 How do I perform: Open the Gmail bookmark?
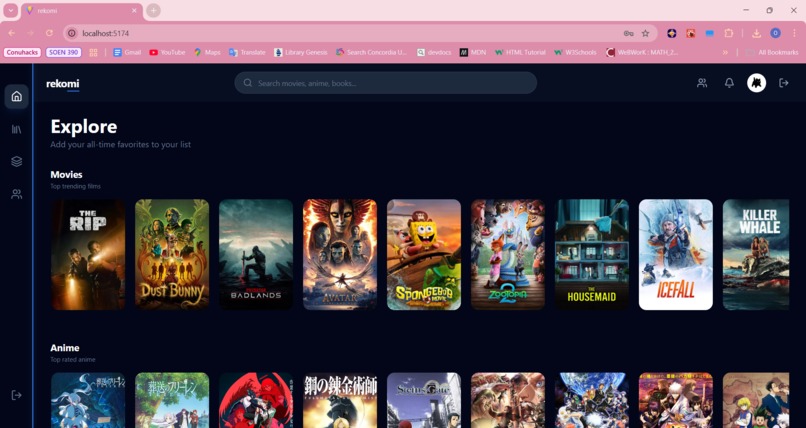pyautogui.click(x=127, y=52)
